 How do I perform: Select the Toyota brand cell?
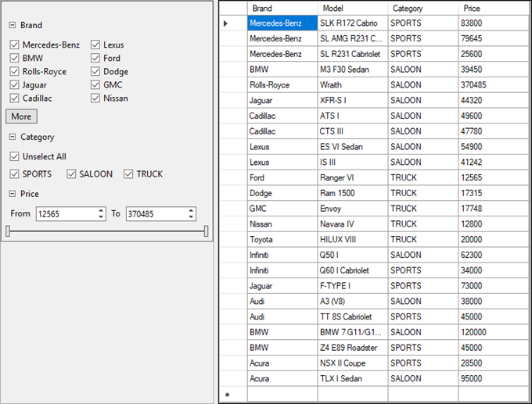pos(282,240)
